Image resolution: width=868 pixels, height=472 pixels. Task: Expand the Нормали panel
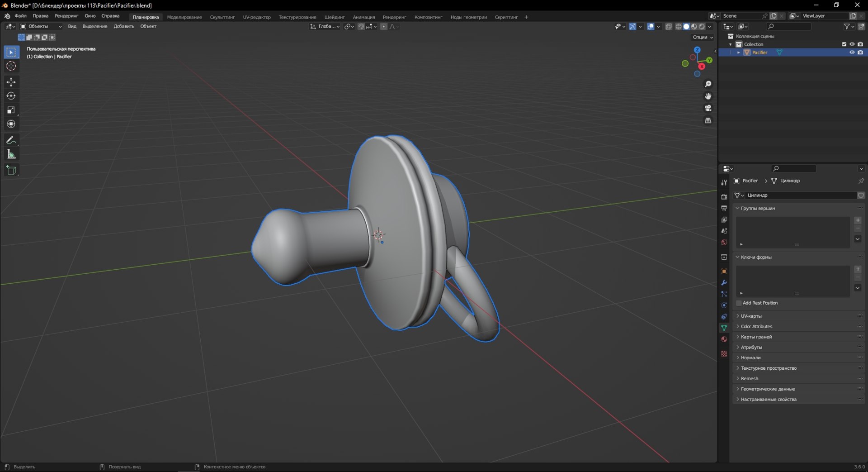798,358
